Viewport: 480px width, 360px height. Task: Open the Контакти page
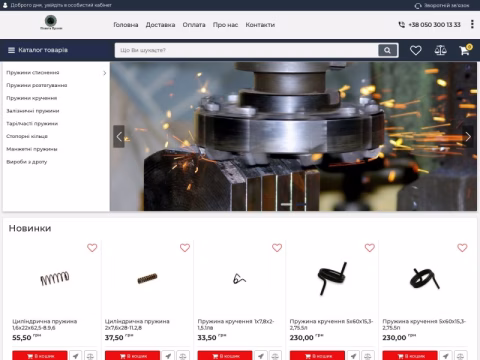[x=260, y=25]
